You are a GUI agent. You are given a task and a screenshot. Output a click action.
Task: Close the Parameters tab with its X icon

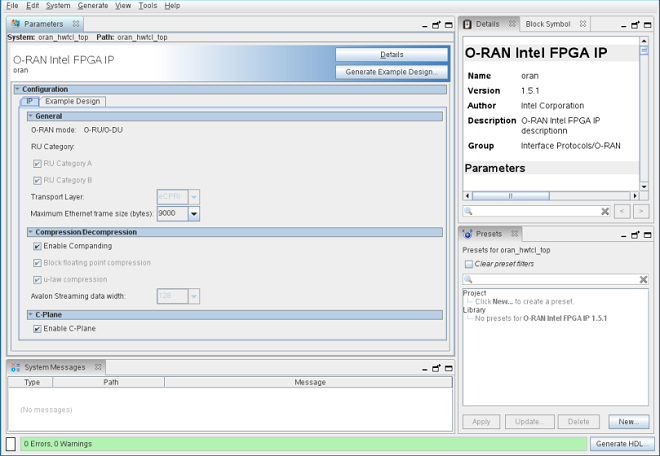76,24
